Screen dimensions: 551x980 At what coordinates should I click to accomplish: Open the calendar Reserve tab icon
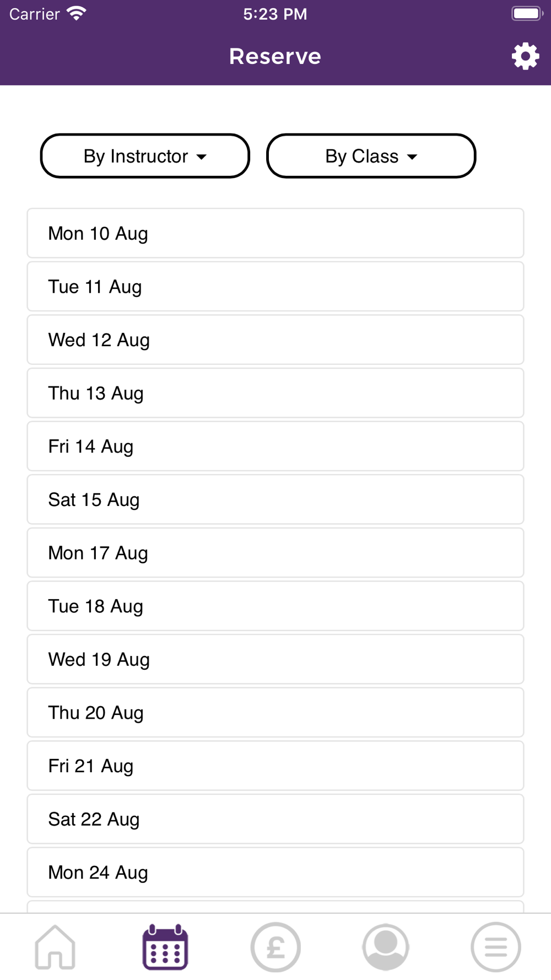(165, 947)
